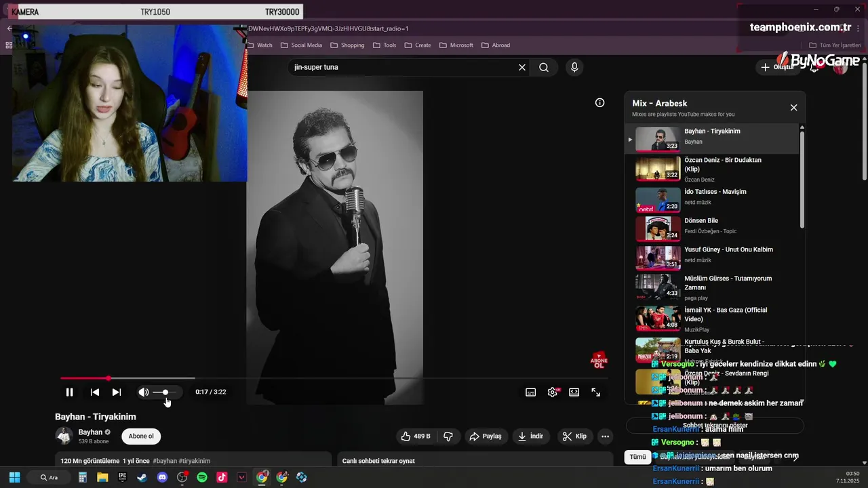Open Bayhan channel avatar

pyautogui.click(x=64, y=436)
